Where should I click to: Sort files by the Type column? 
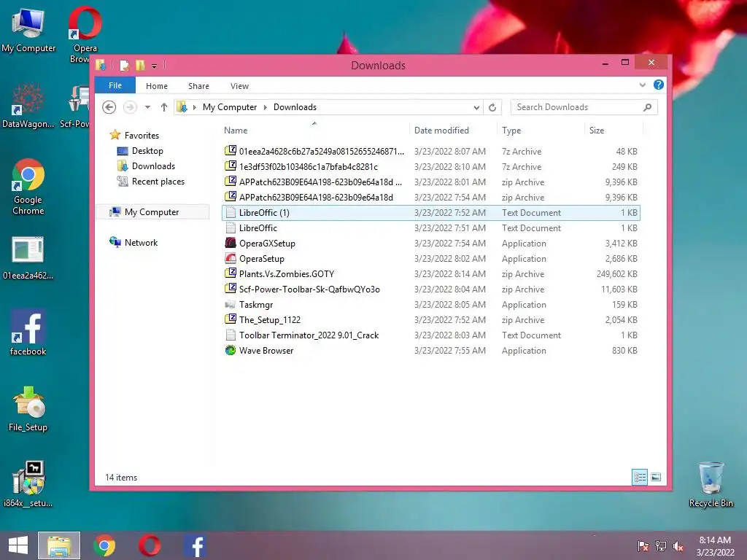click(x=511, y=131)
